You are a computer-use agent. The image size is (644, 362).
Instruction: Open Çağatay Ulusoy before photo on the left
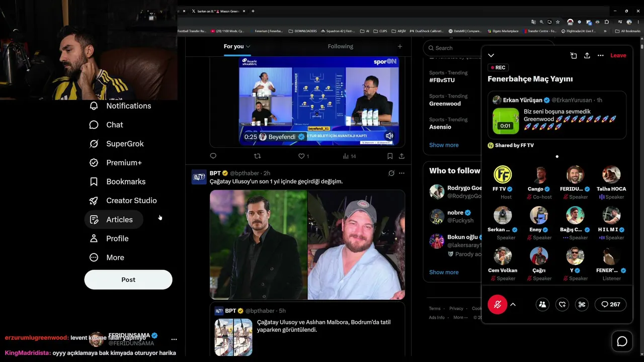258,244
